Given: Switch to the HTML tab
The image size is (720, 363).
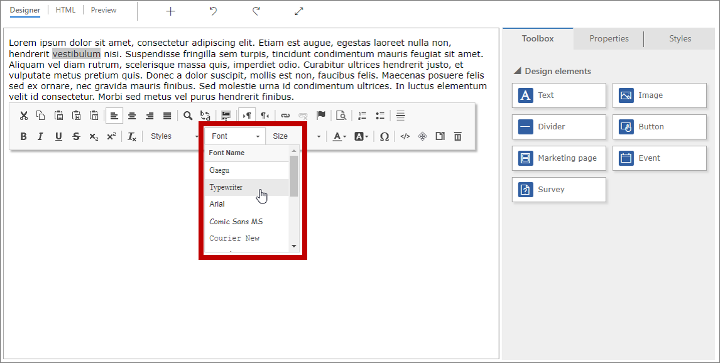Looking at the screenshot, I should tap(66, 10).
